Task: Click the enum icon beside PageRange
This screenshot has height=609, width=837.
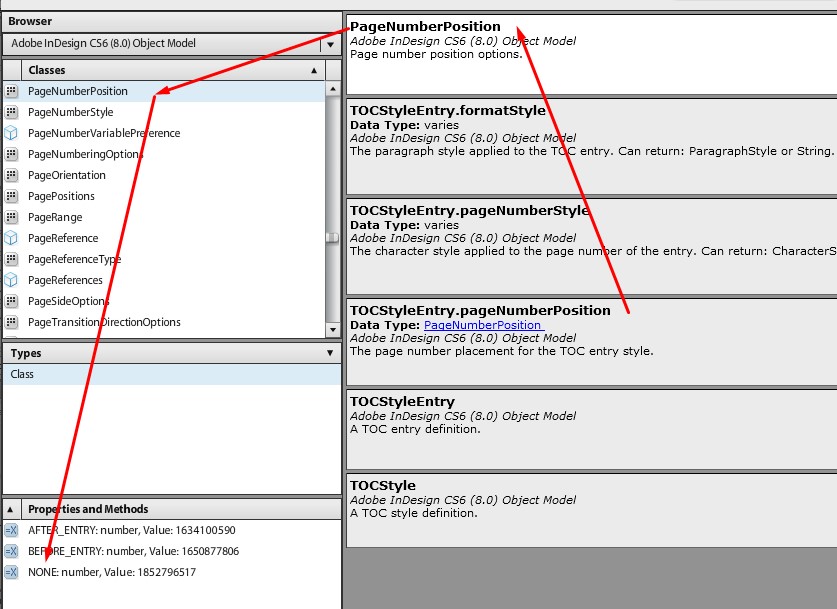Action: (11, 217)
